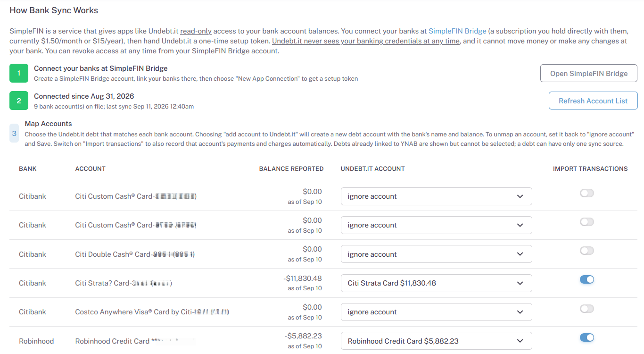This screenshot has height=354, width=644.
Task: Enable import for first Citi Custom Cash row
Action: 587,193
